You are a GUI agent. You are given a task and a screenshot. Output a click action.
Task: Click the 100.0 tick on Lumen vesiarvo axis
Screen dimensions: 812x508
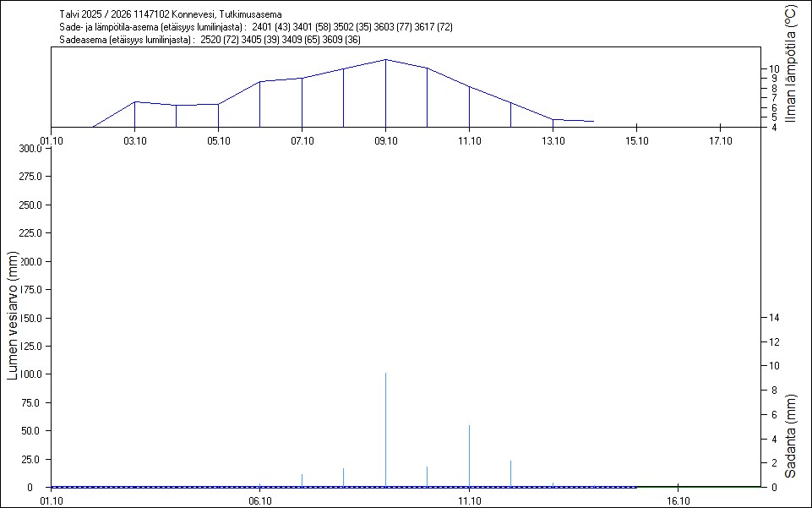pos(30,374)
